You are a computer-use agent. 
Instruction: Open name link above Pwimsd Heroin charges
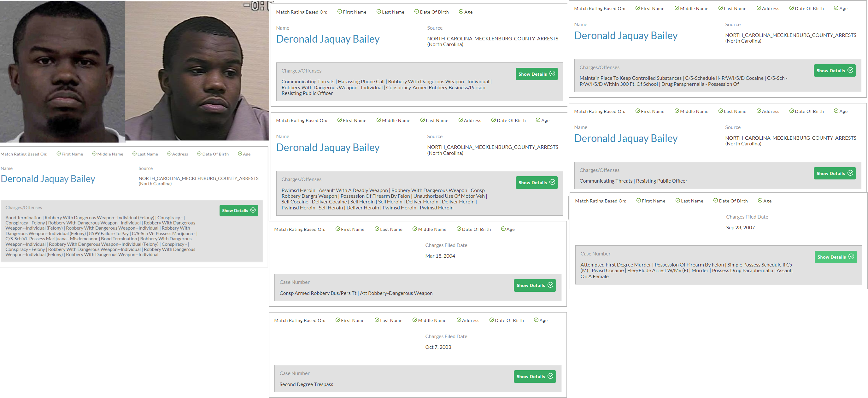[327, 148]
